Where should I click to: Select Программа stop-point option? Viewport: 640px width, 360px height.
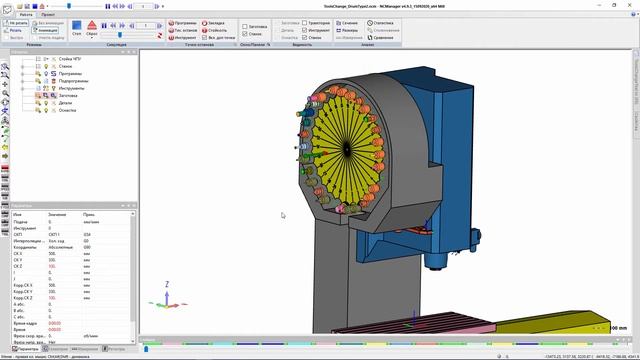pyautogui.click(x=182, y=23)
